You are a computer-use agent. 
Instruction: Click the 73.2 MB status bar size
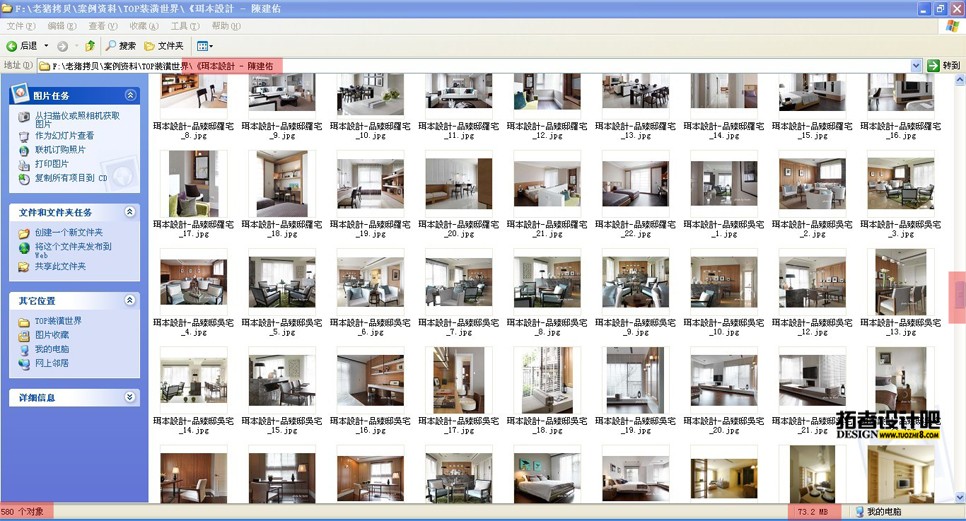[813, 512]
